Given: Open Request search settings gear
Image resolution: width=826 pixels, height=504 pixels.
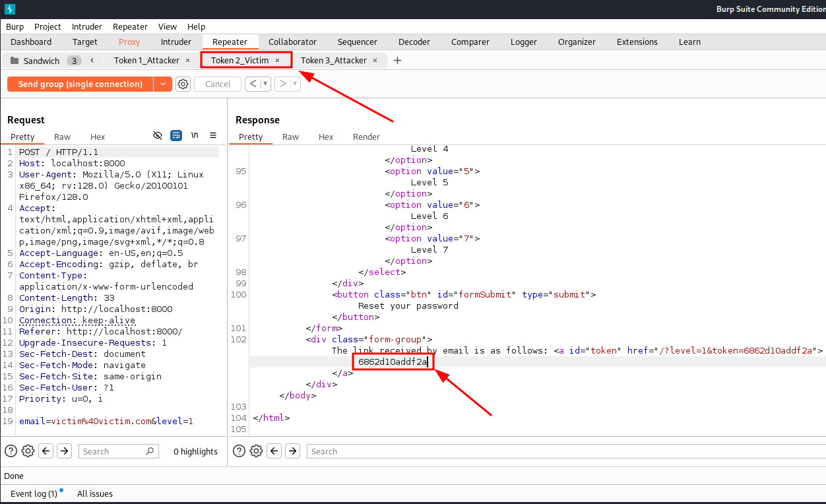Looking at the screenshot, I should pos(28,451).
